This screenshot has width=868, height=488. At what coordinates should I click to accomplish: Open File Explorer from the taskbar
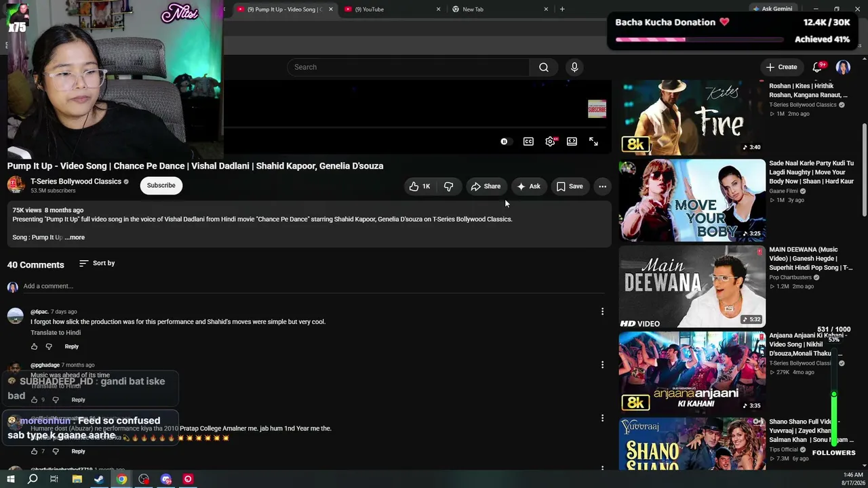click(77, 479)
